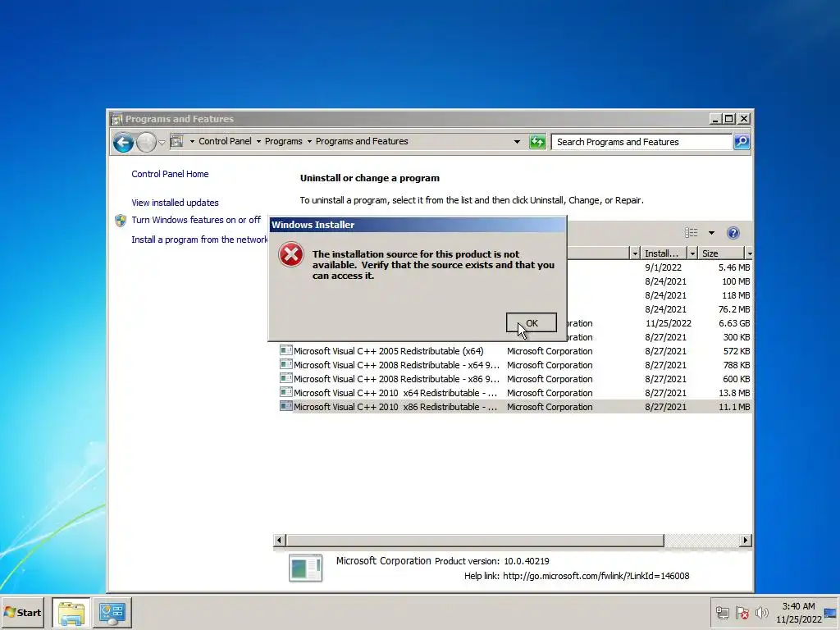Open Windows Explorer from the taskbar
Image resolution: width=840 pixels, height=630 pixels.
point(71,613)
